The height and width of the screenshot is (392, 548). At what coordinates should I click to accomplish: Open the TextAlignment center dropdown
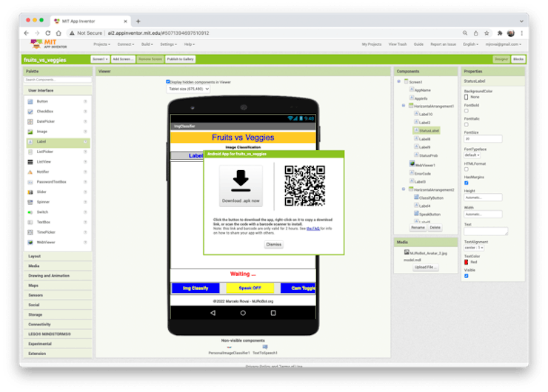[474, 248]
